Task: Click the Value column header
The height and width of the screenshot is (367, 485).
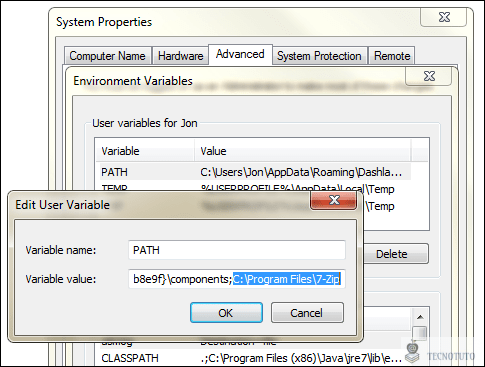Action: point(302,151)
